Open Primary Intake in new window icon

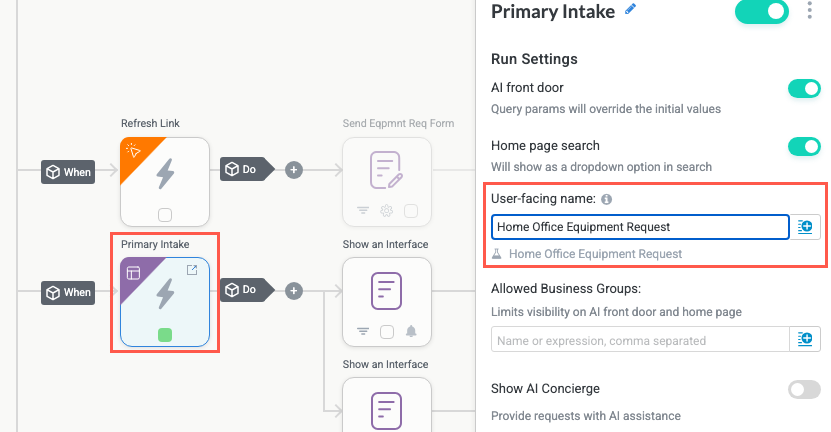[x=193, y=270]
